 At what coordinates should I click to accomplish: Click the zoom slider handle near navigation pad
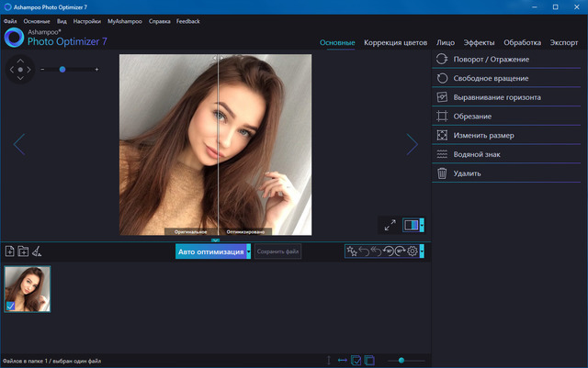point(62,70)
